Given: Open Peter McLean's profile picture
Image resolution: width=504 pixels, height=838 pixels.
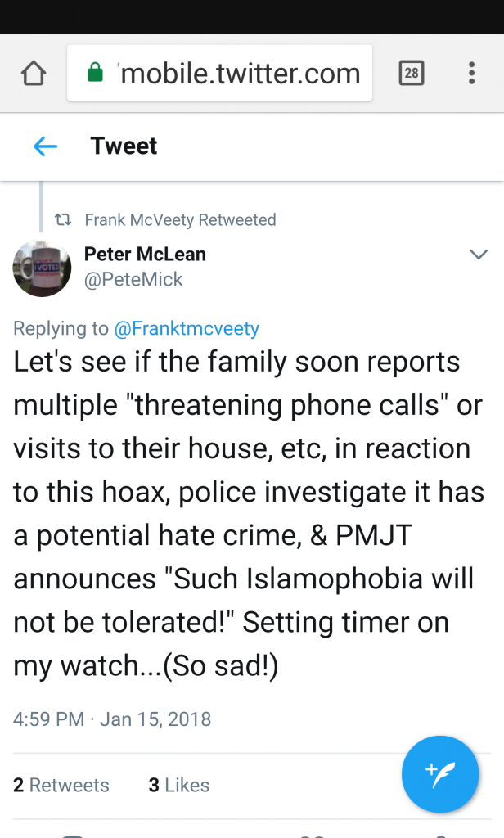Looking at the screenshot, I should tap(43, 268).
